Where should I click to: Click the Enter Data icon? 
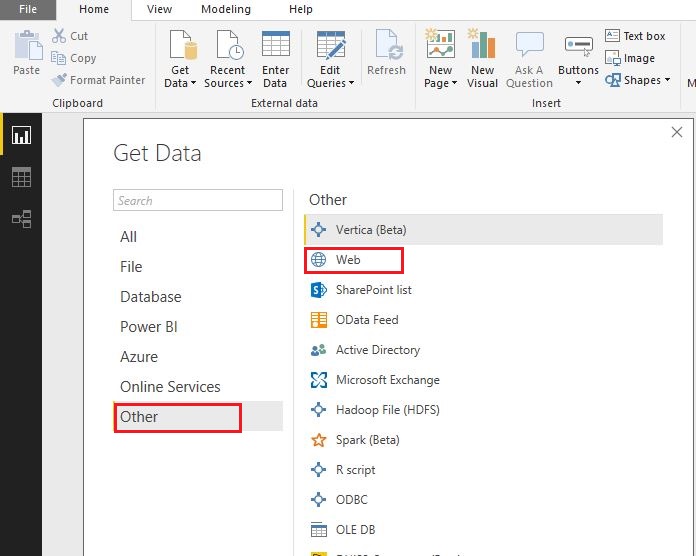click(276, 46)
